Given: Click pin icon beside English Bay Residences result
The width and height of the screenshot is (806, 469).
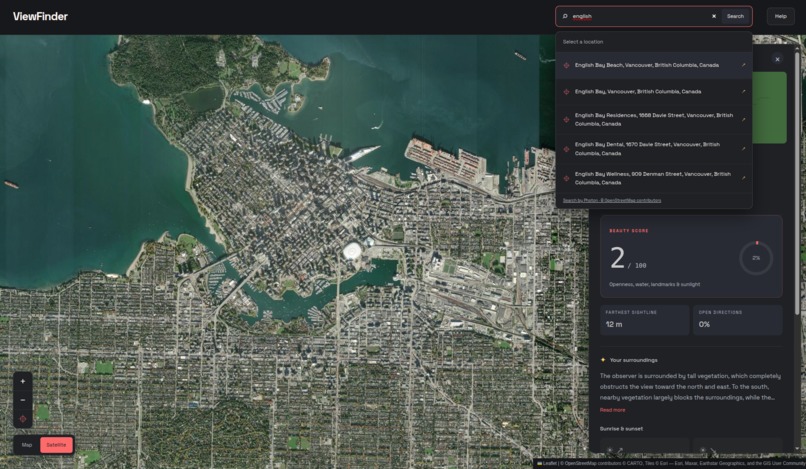Looking at the screenshot, I should click(566, 119).
